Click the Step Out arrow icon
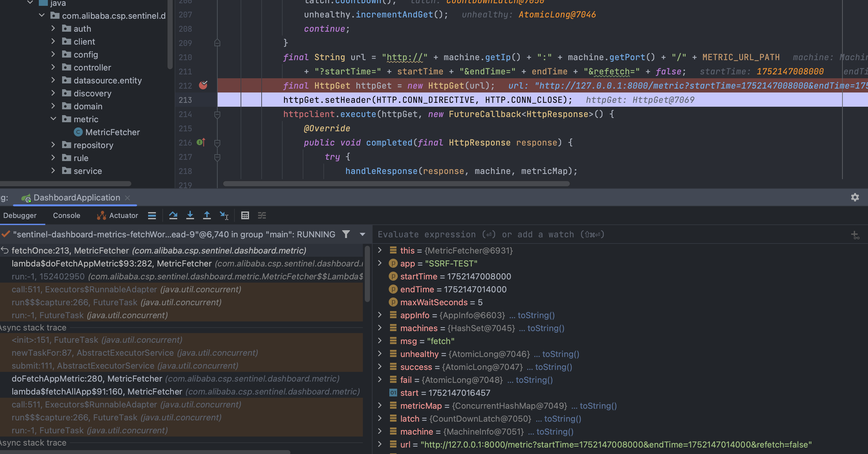The width and height of the screenshot is (868, 454). pos(207,215)
